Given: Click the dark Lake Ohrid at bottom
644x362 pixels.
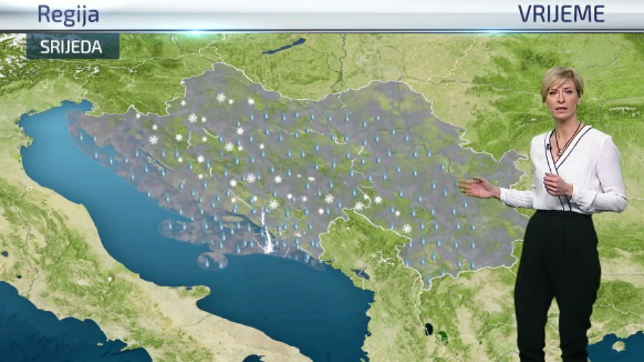Looking at the screenshot, I should click(x=429, y=329).
